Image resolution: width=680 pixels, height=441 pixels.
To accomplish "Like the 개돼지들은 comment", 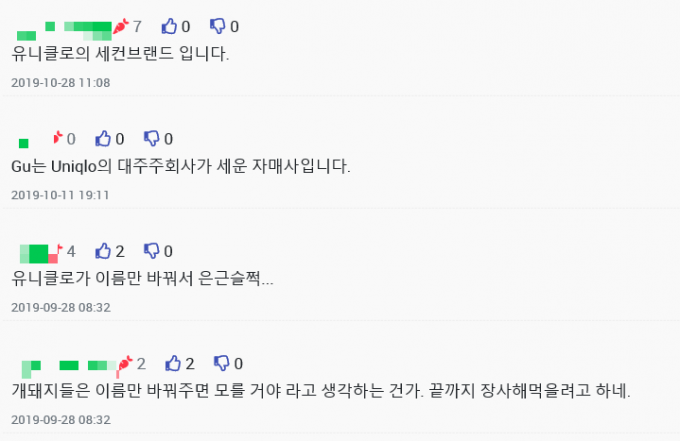I will point(173,363).
